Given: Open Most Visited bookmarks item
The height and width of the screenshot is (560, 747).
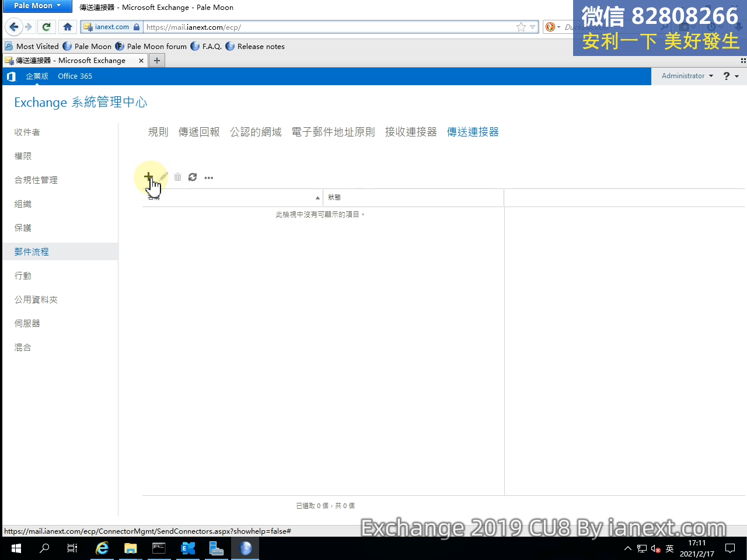Looking at the screenshot, I should [x=32, y=47].
